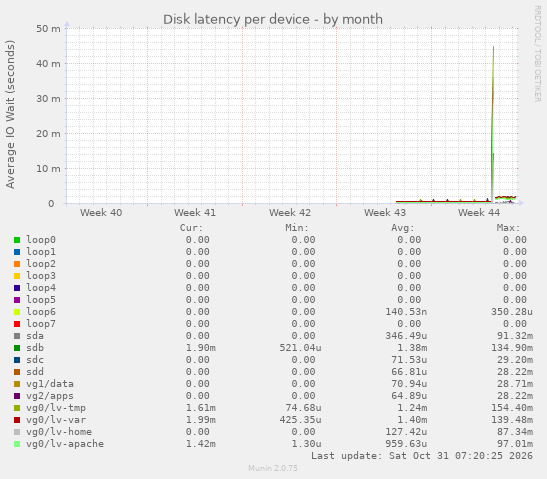Click the vg0/lv-home average value 127.42u
Image resolution: width=547 pixels, height=479 pixels.
[x=406, y=432]
